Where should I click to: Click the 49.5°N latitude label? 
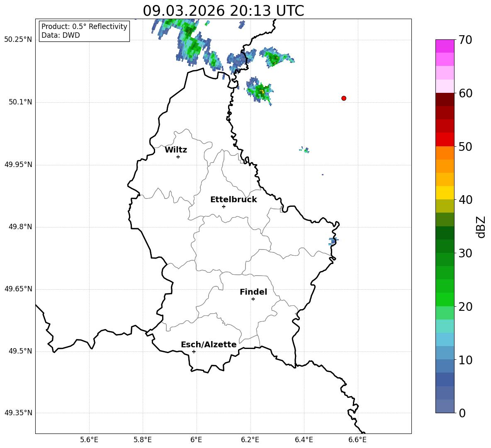coord(20,351)
